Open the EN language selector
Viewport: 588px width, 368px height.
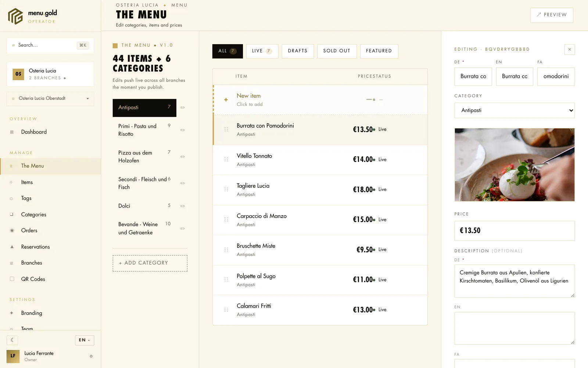[x=85, y=340]
